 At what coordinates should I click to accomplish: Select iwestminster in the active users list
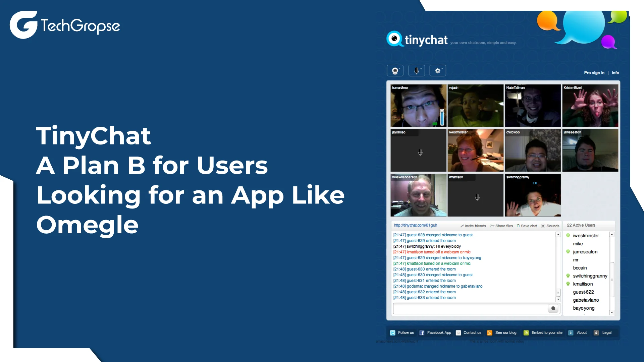(x=586, y=236)
